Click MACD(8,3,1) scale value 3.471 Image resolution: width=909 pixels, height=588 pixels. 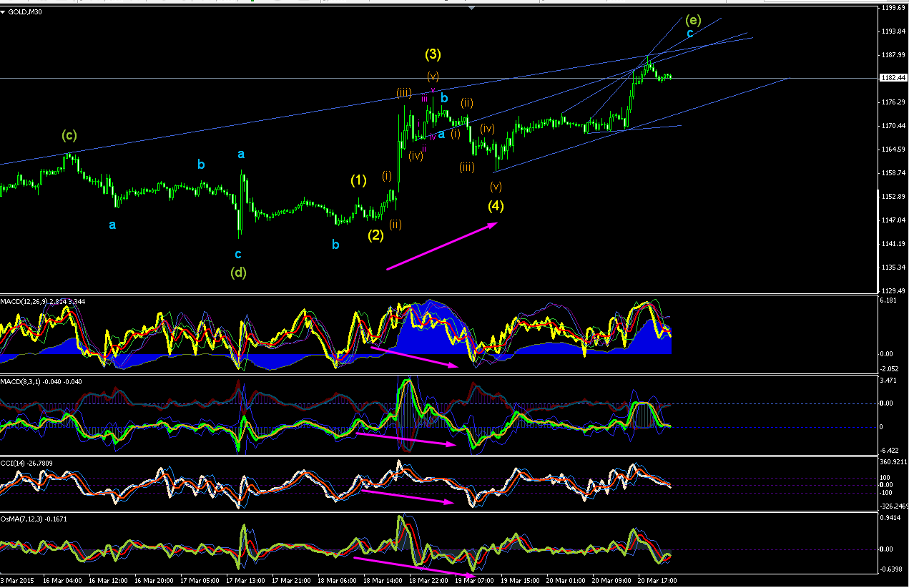(888, 381)
